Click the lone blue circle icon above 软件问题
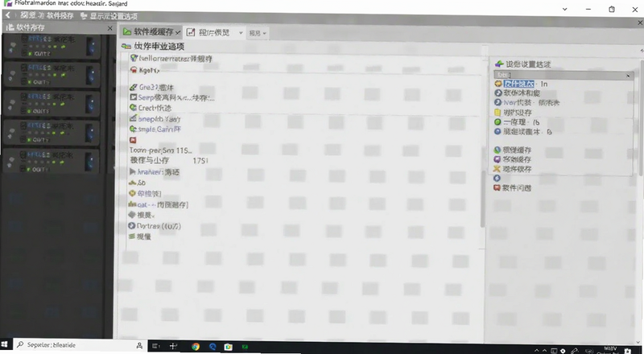 click(497, 179)
